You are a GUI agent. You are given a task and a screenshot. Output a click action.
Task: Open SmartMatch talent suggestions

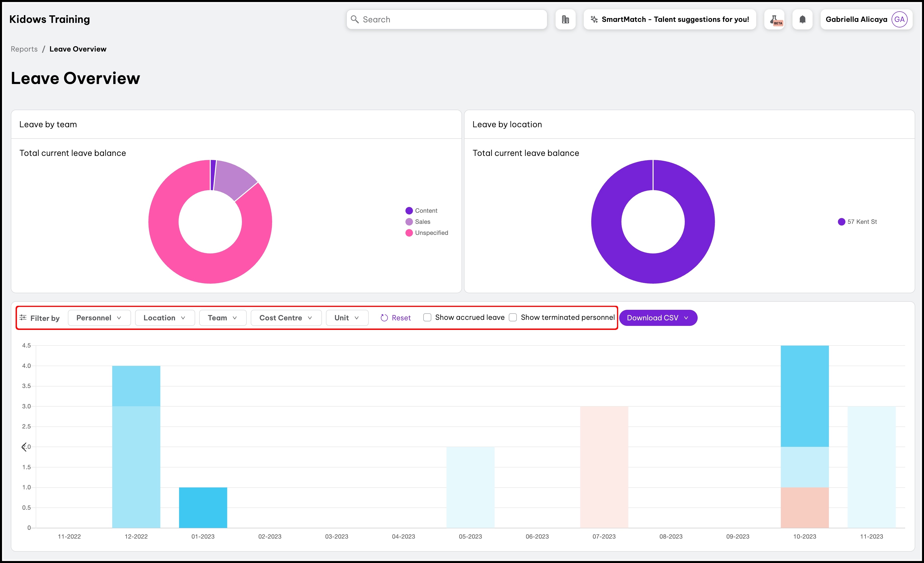(675, 20)
